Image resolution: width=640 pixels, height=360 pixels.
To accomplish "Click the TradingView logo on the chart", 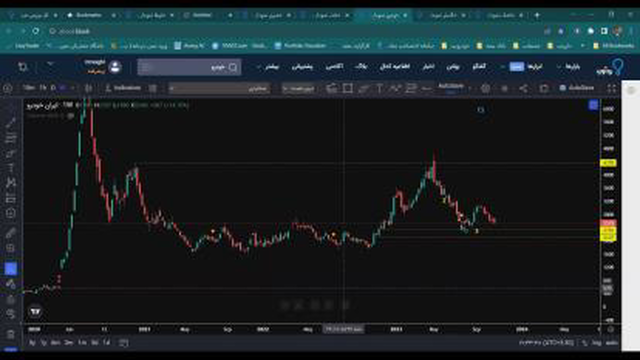I will pos(36,311).
